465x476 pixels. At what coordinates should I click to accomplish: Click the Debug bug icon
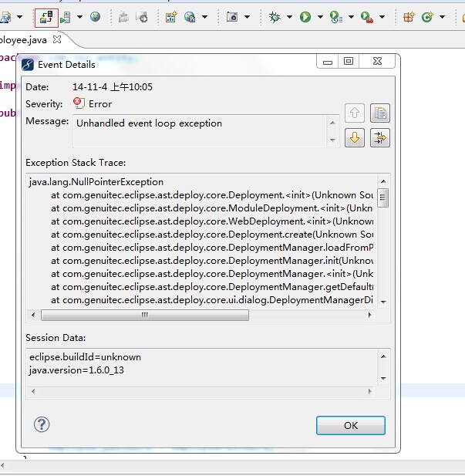click(275, 17)
